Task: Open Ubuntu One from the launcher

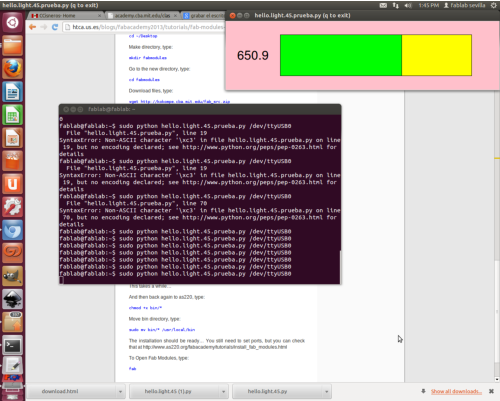Action: coord(12,184)
